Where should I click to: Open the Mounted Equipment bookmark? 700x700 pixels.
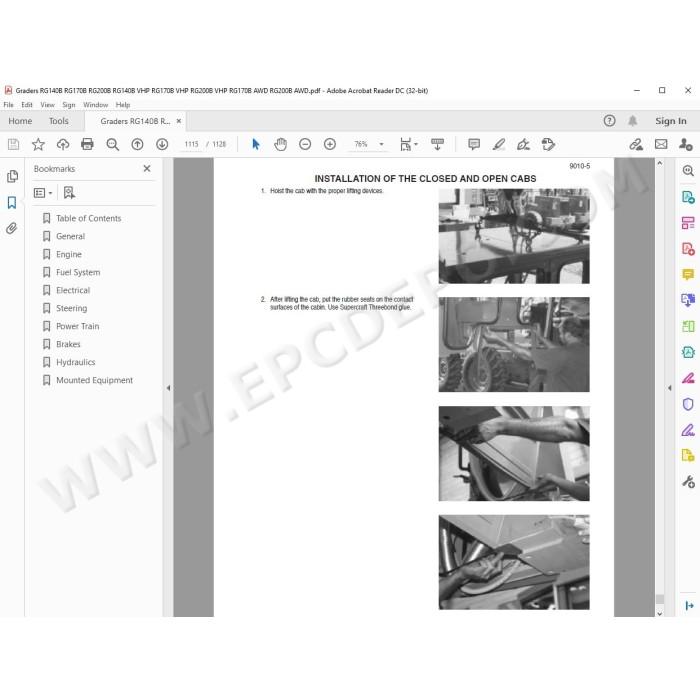point(94,380)
